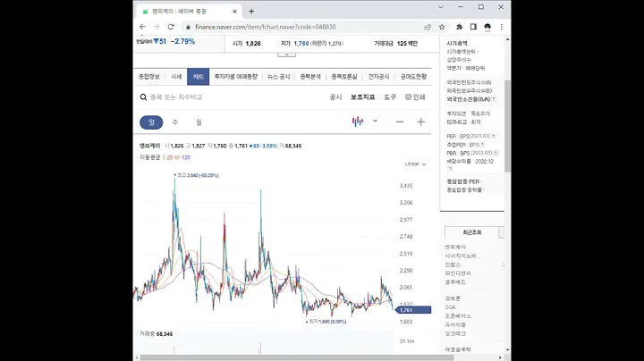The width and height of the screenshot is (644, 361).
Task: Open the 공매도현황 tab
Action: (413, 77)
